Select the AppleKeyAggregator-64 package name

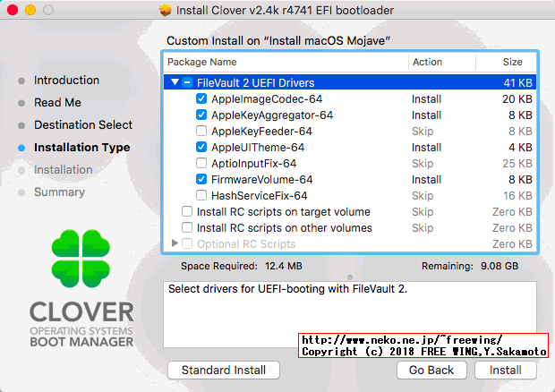coord(272,115)
